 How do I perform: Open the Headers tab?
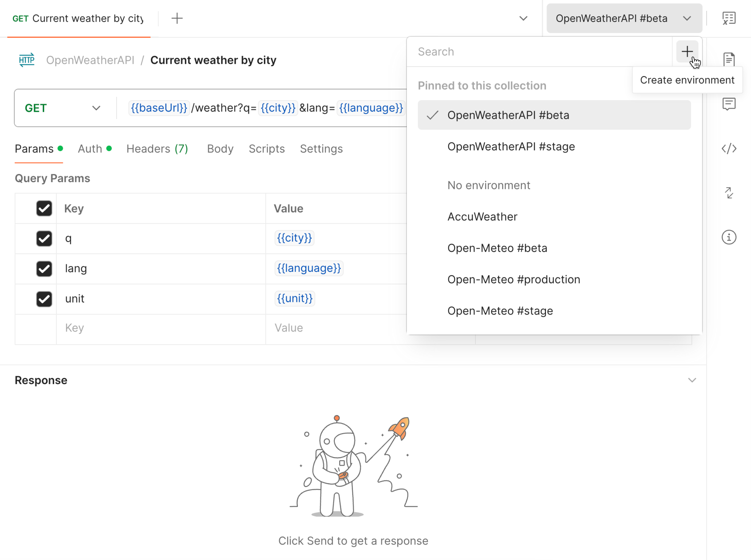157,148
